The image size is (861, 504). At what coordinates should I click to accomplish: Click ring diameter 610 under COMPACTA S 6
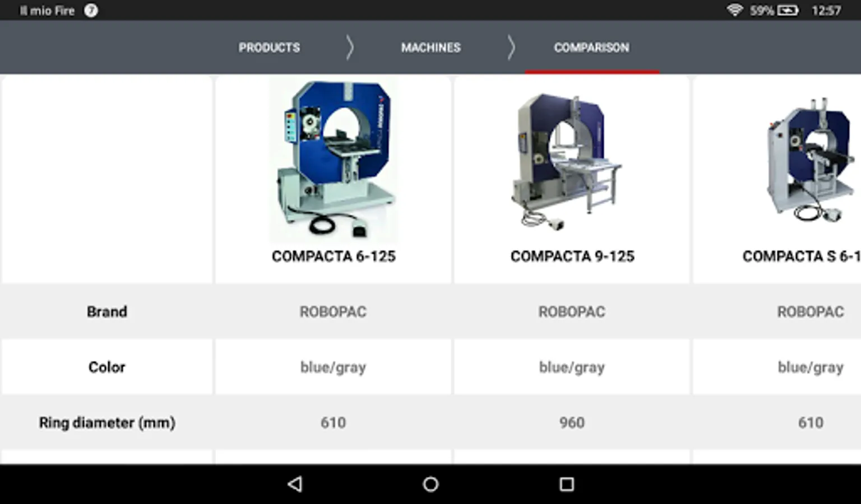click(811, 422)
